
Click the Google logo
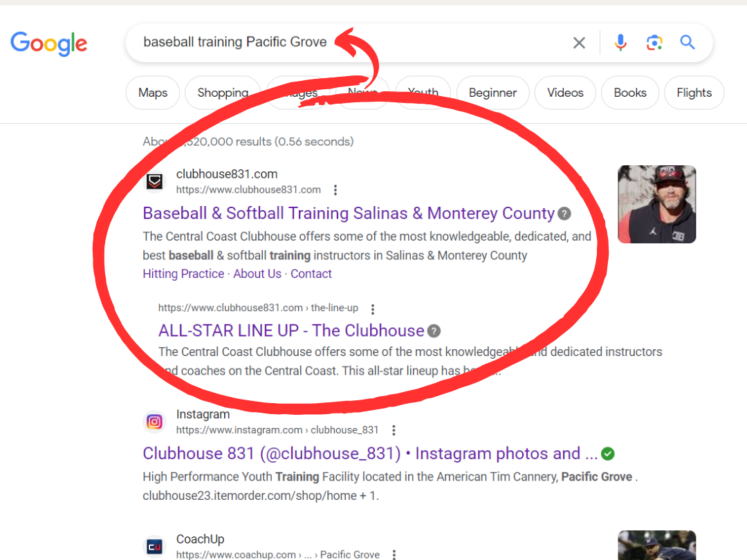[49, 44]
